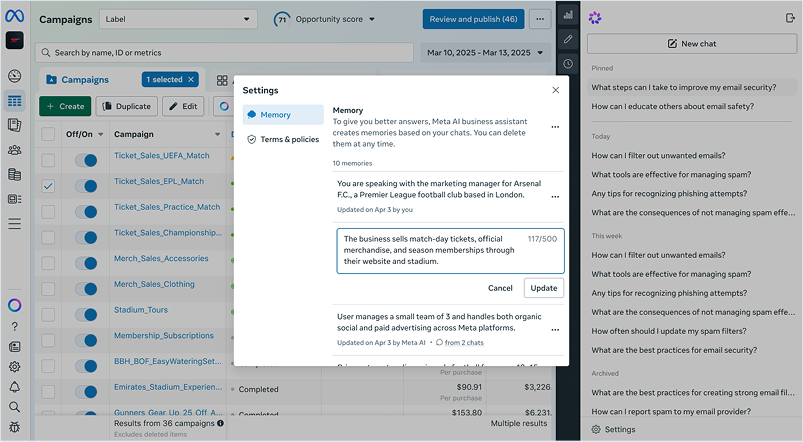This screenshot has width=803, height=442.
Task: Open the creative library list icon
Action: [14, 199]
